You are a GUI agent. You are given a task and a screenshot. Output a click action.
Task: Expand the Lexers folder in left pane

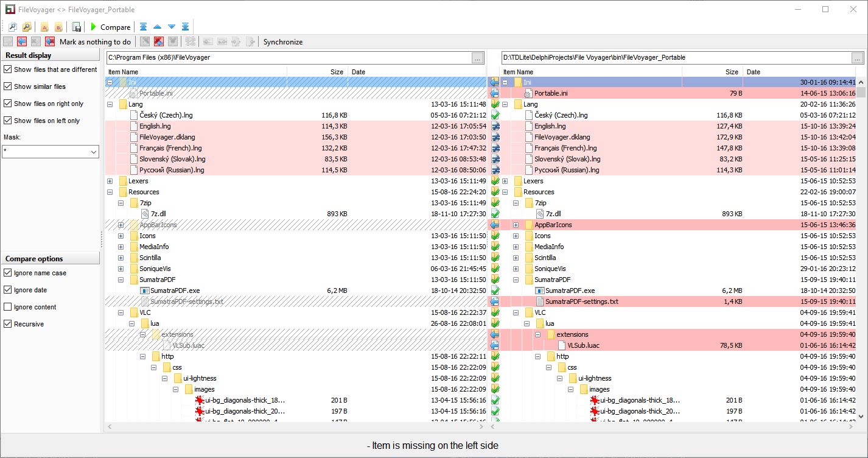(x=110, y=181)
